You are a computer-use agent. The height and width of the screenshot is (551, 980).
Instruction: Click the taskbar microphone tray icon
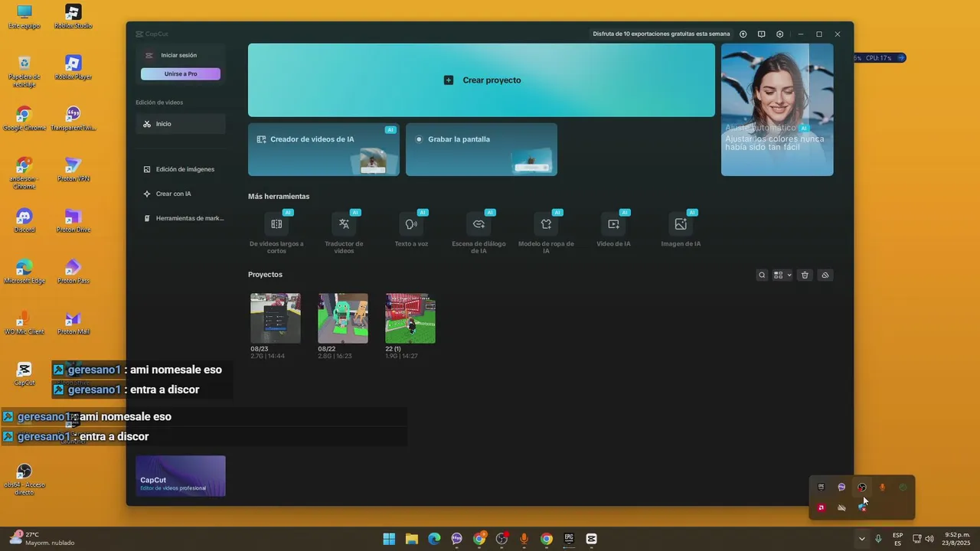click(x=878, y=539)
